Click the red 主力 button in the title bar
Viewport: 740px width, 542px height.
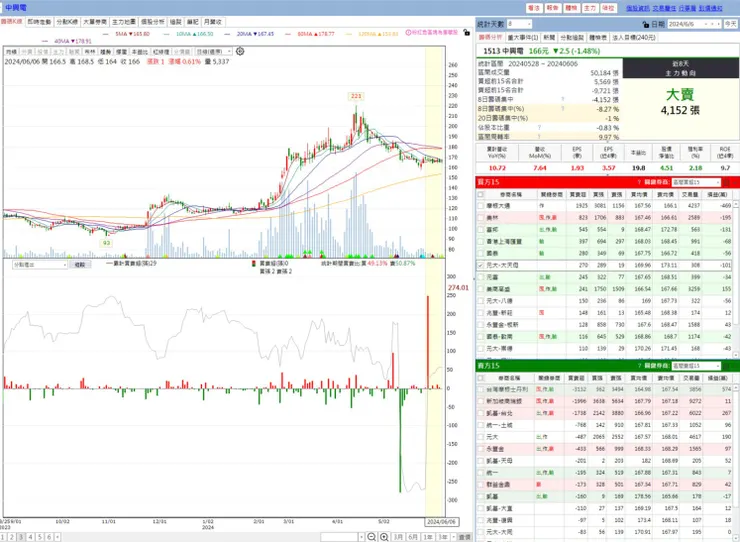pos(590,8)
